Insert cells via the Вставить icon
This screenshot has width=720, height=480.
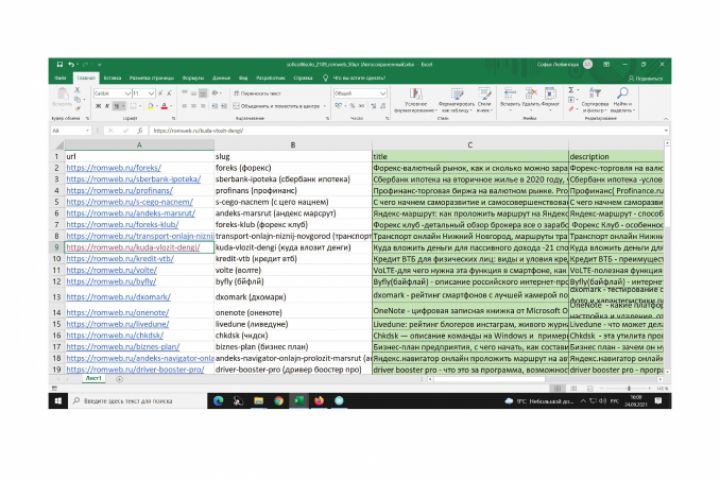[510, 97]
